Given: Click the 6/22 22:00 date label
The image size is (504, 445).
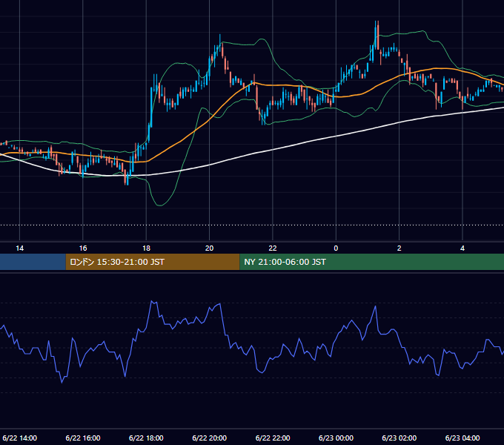Looking at the screenshot, I should (273, 438).
